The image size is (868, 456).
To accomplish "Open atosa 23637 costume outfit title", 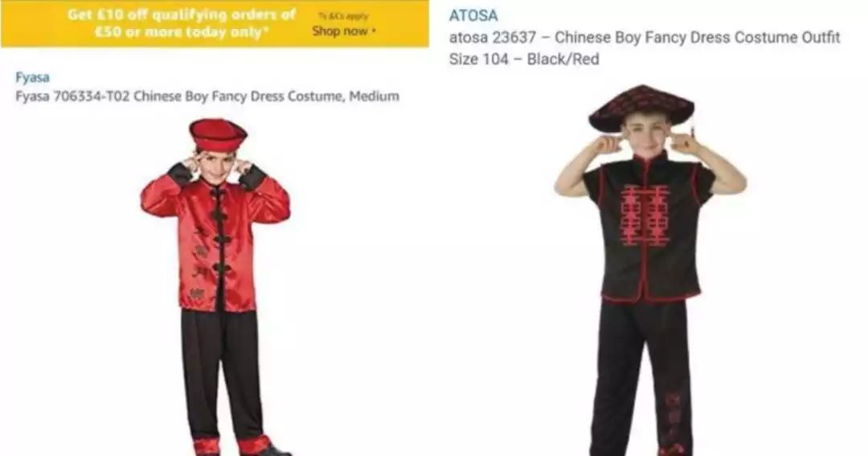I will click(x=645, y=38).
